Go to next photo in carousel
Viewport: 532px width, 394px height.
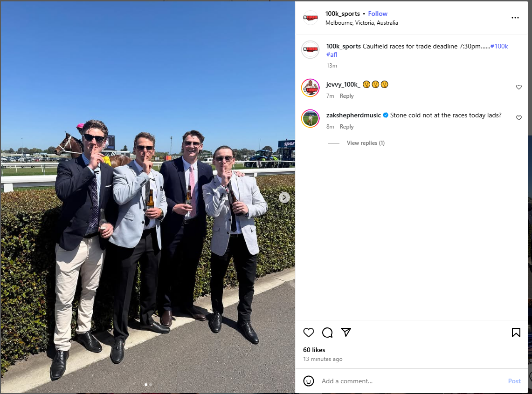click(284, 197)
